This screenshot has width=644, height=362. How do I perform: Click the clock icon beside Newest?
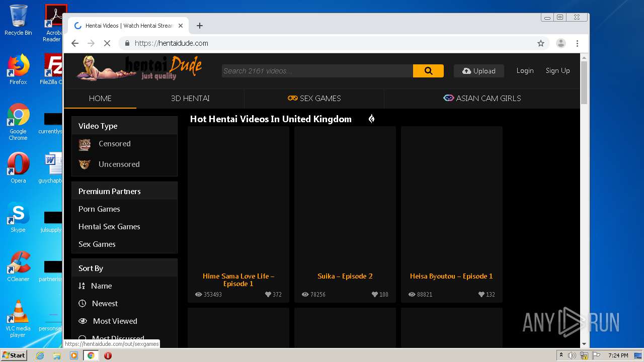pyautogui.click(x=83, y=303)
